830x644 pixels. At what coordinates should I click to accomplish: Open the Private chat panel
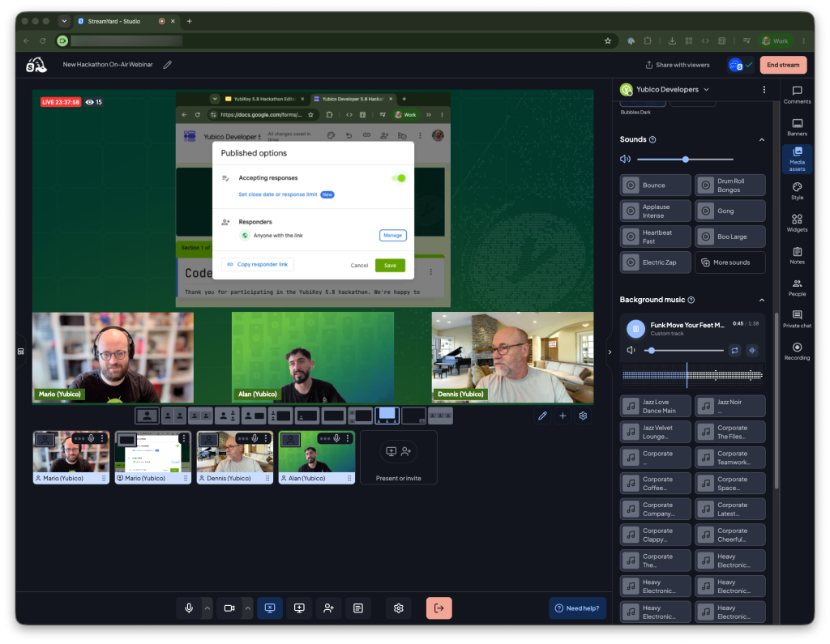pos(797,319)
